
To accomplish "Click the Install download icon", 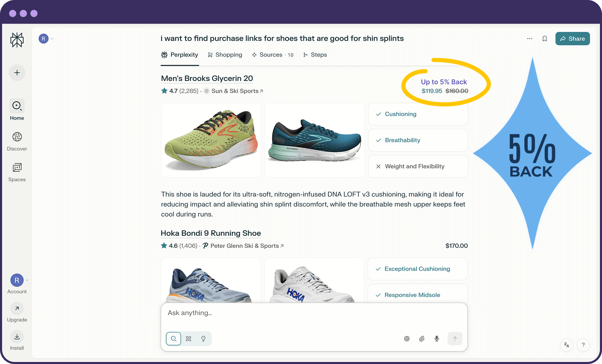I will (17, 337).
